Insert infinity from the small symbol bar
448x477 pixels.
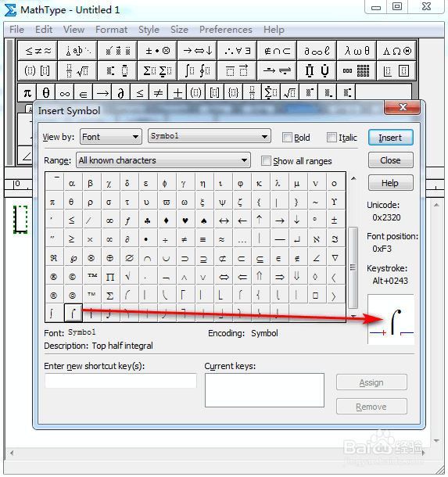tap(64, 92)
